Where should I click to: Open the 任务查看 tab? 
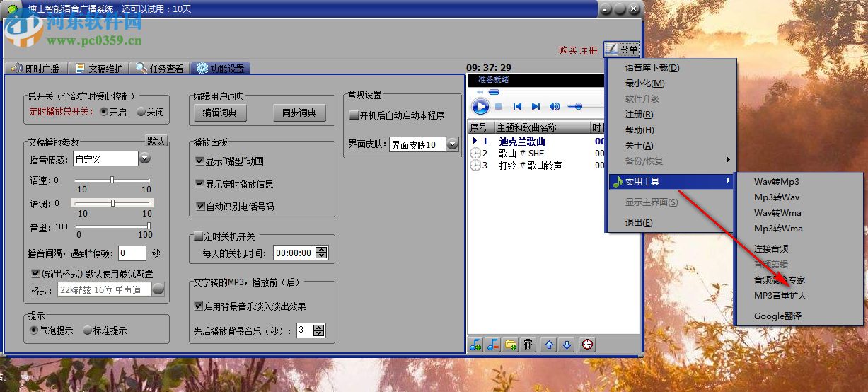[160, 69]
